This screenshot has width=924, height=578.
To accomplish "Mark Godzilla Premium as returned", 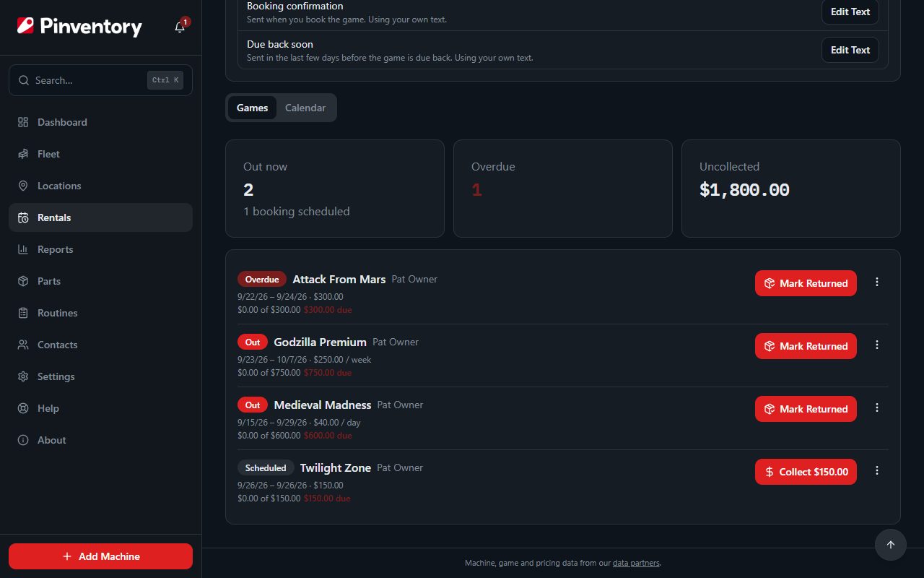I will 806,346.
